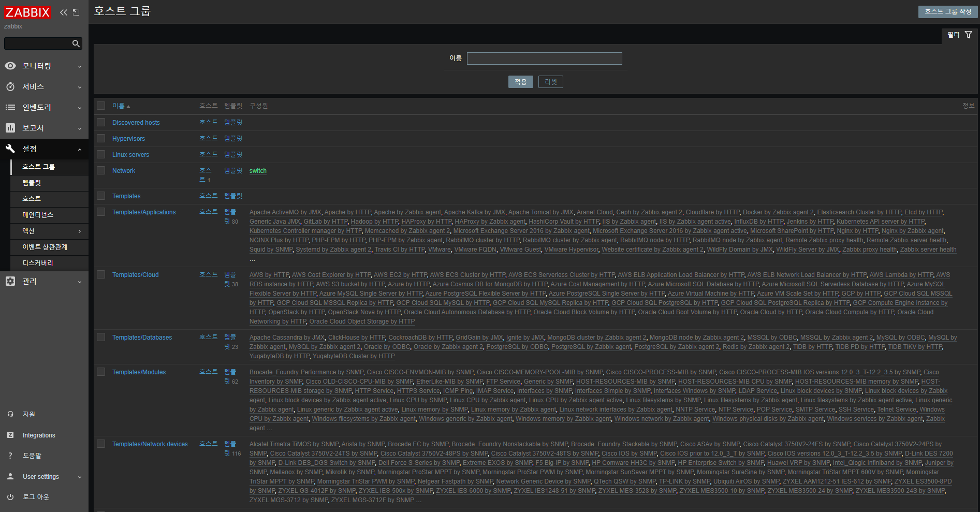The height and width of the screenshot is (512, 980).
Task: Click the reports bar chart icon
Action: (x=10, y=128)
